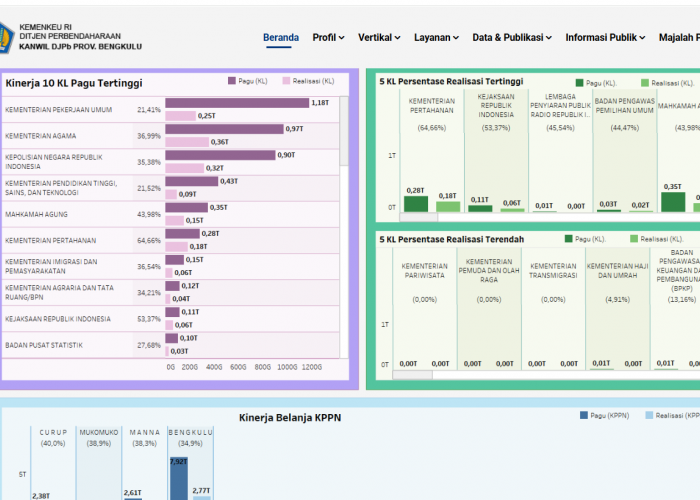This screenshot has height=500, width=700.
Task: Click MAHKAMAH AGUNG row label
Action: coord(36,214)
